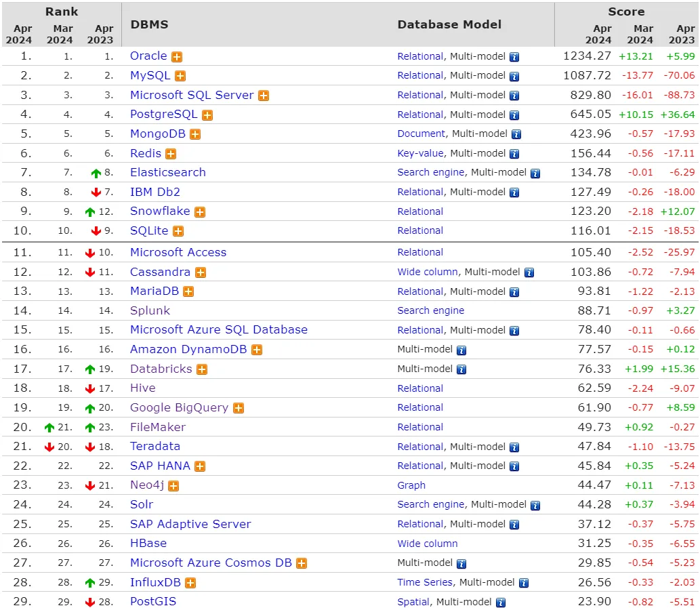Image resolution: width=700 pixels, height=610 pixels.
Task: Open the Microsoft Access link
Action: pyautogui.click(x=178, y=252)
